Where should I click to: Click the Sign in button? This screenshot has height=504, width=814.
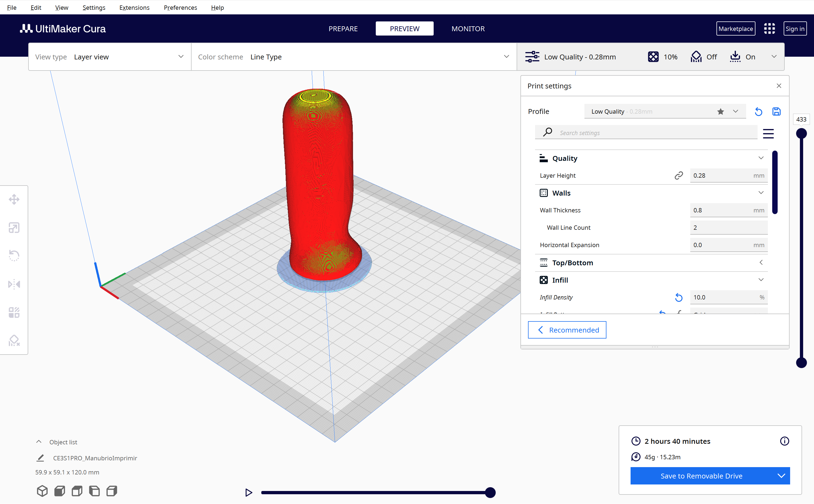[795, 29]
